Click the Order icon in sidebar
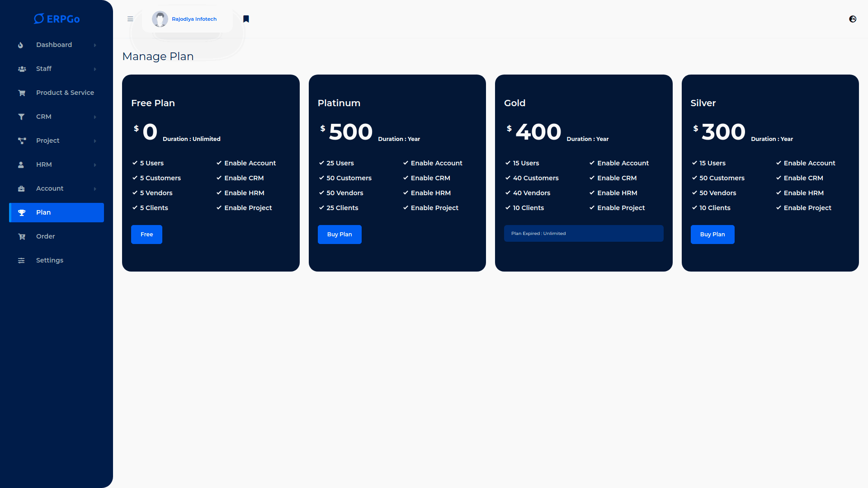 pyautogui.click(x=20, y=236)
